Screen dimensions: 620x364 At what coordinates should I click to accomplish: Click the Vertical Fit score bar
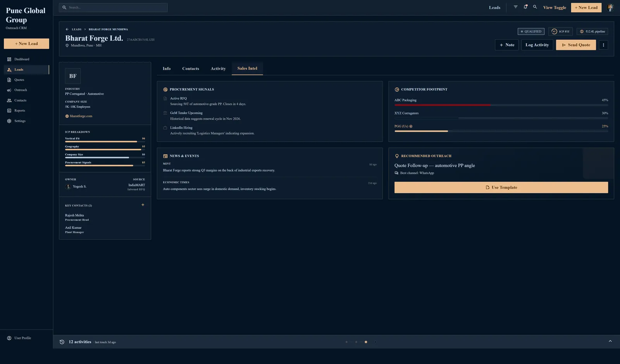(x=105, y=142)
